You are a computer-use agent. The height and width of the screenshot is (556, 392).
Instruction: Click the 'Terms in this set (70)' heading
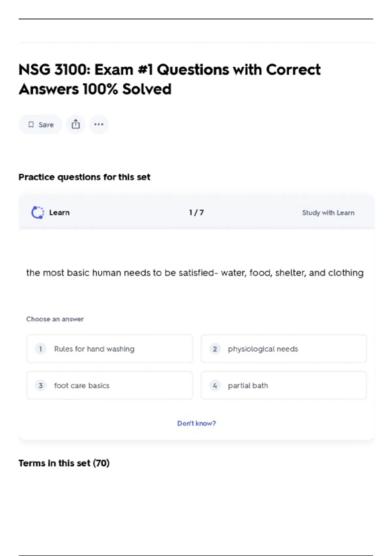coord(64,463)
